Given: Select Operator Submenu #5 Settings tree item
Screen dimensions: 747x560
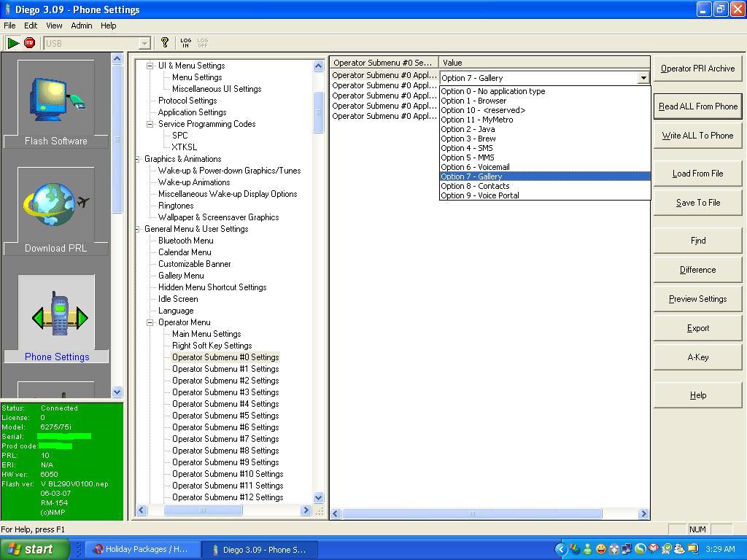Looking at the screenshot, I should (225, 416).
